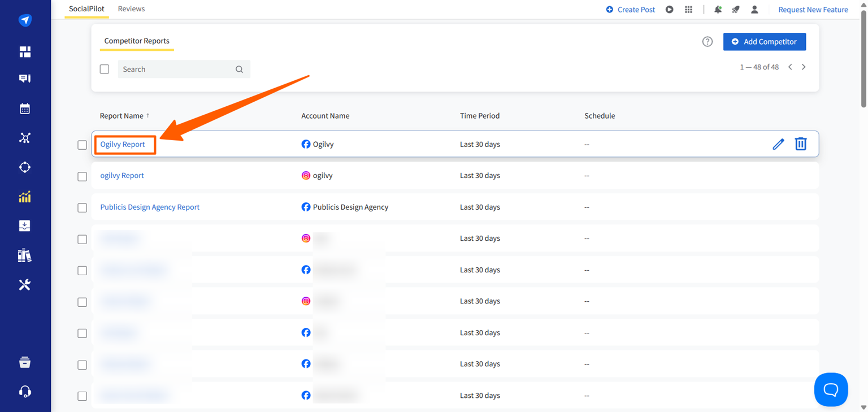Open the calendar icon in sidebar
This screenshot has width=868, height=412.
coord(25,109)
